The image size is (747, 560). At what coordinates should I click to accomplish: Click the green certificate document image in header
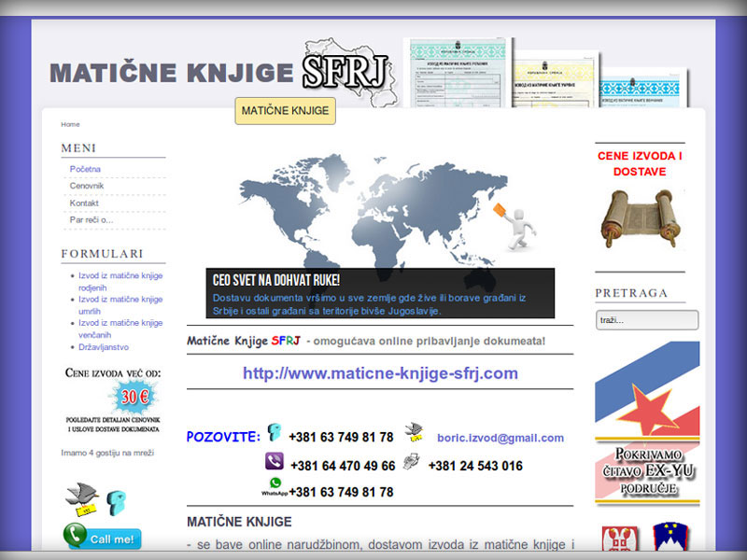pos(458,73)
